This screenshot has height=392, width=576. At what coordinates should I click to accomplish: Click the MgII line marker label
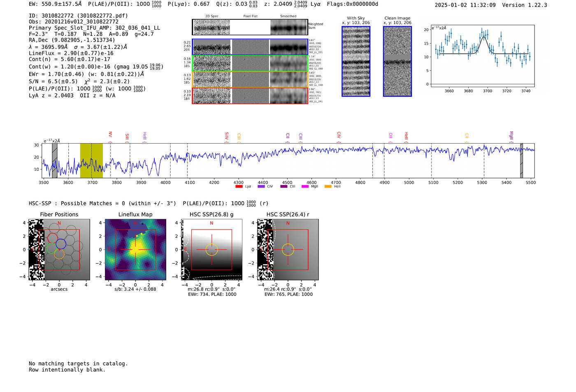[x=511, y=135]
